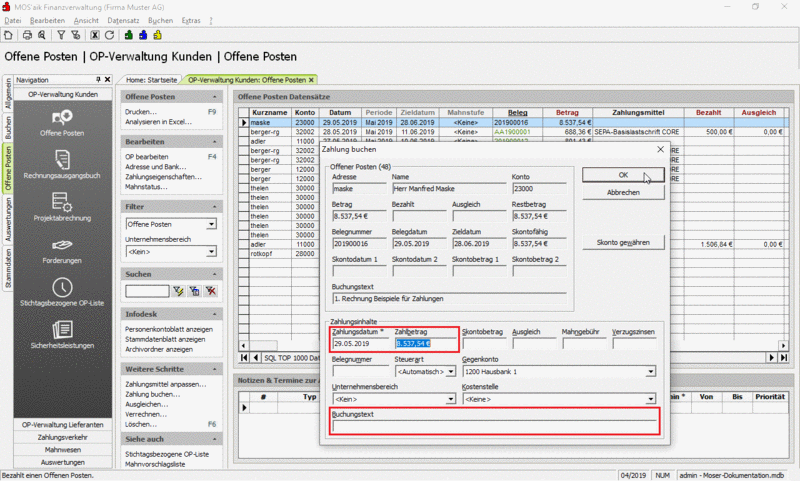800x481 pixels.
Task: Open Projektabrechnung from navigation sidebar
Action: pos(62,207)
